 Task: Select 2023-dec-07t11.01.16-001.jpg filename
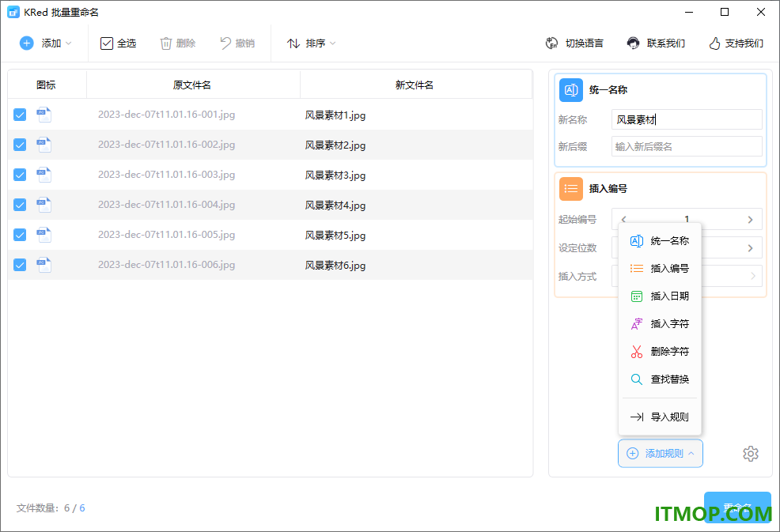166,115
